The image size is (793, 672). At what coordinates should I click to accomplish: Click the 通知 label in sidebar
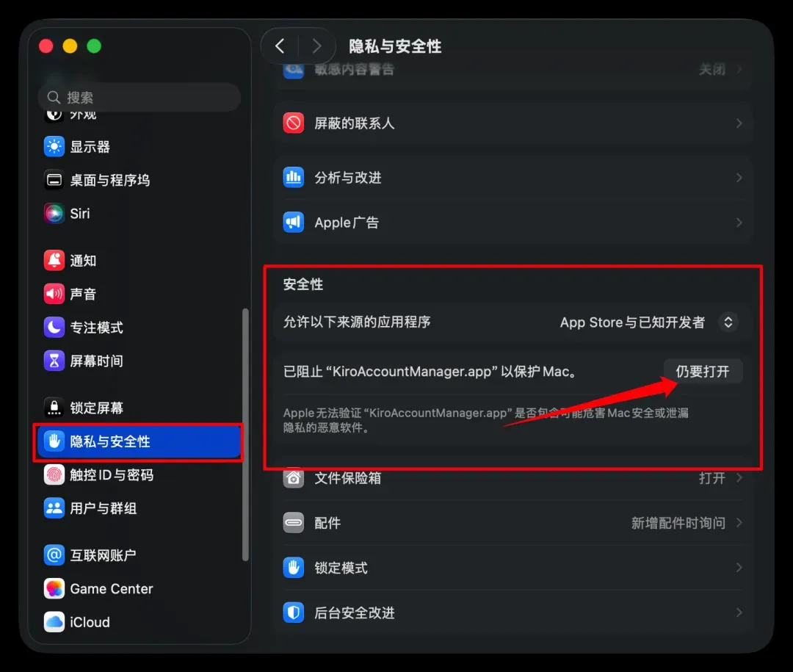(x=83, y=261)
